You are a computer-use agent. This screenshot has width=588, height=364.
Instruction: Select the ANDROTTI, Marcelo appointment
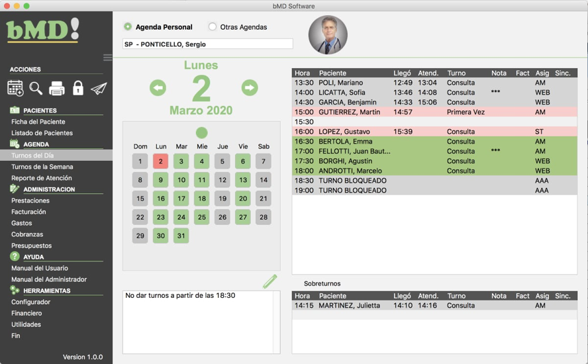coord(434,171)
